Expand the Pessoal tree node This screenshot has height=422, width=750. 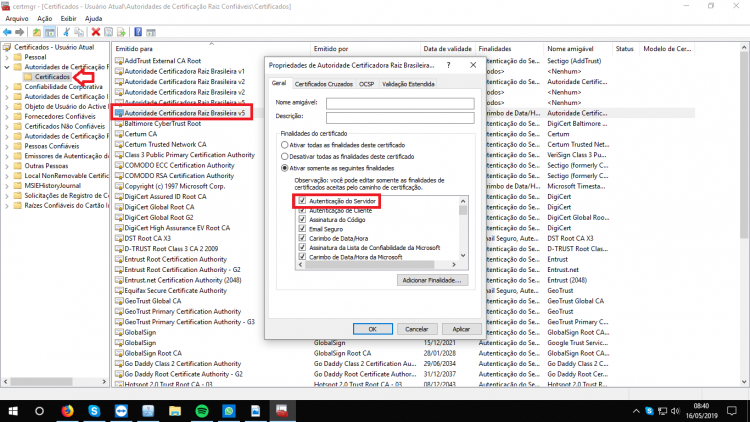(x=7, y=57)
